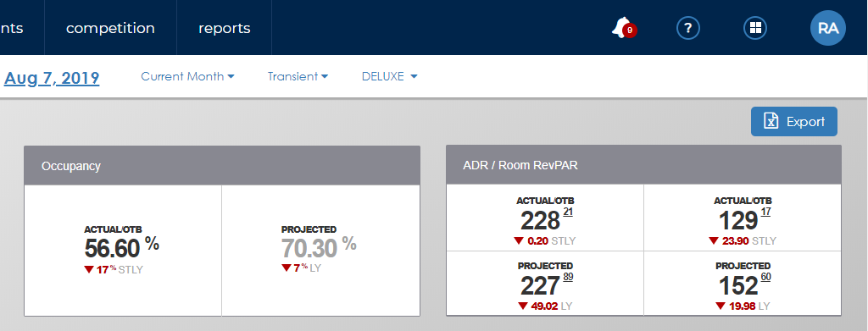Image resolution: width=868 pixels, height=331 pixels.
Task: Click the ADR actual value 228
Action: [540, 221]
